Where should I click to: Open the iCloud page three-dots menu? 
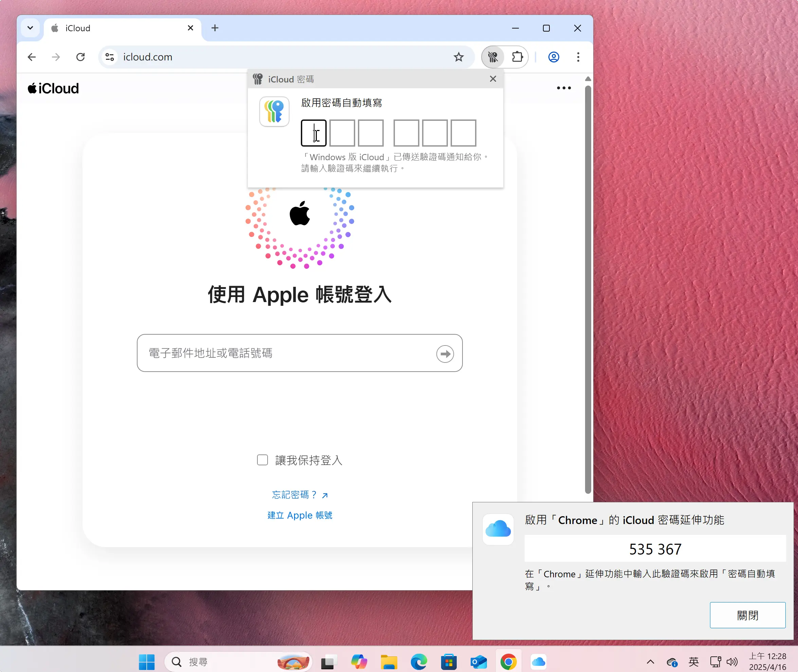point(564,88)
